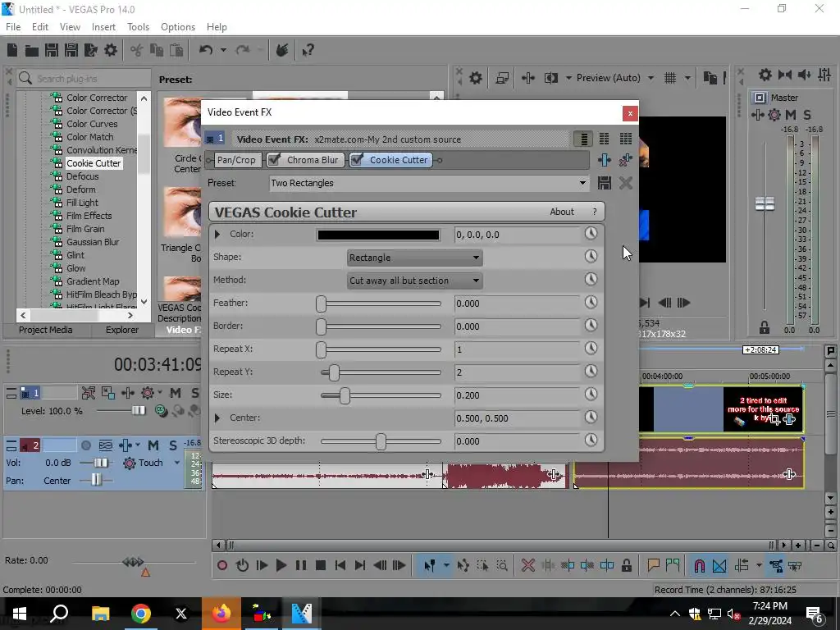Click the Undo arrow icon

pyautogui.click(x=206, y=50)
